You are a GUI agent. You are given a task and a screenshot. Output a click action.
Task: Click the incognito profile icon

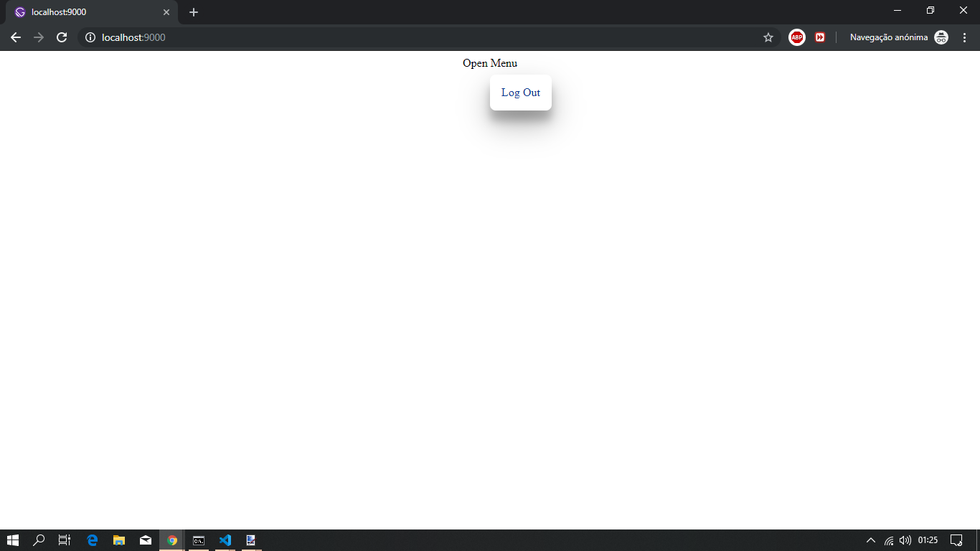click(941, 37)
